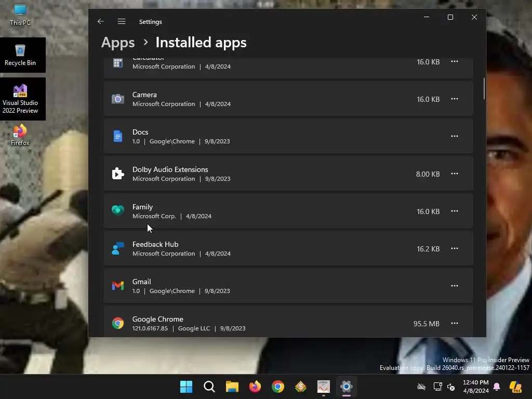This screenshot has height=399, width=532.
Task: Open the dollar-sign app on taskbar
Action: click(x=301, y=387)
